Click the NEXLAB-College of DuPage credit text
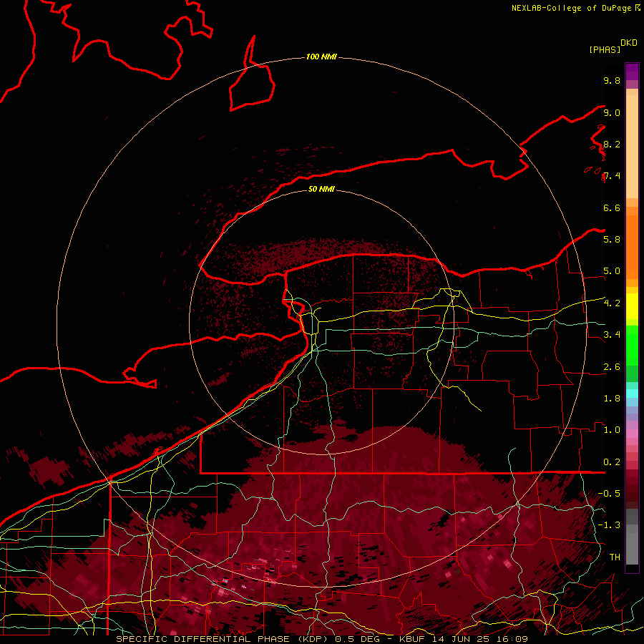The image size is (644, 644). [571, 8]
